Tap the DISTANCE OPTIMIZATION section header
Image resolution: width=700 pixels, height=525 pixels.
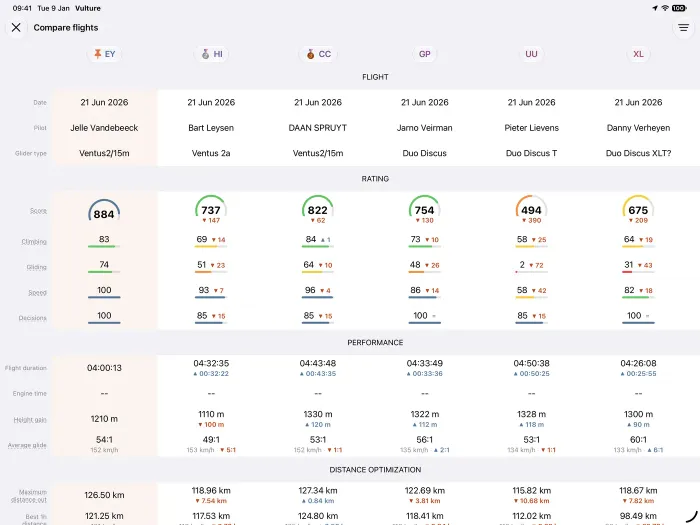tap(375, 470)
